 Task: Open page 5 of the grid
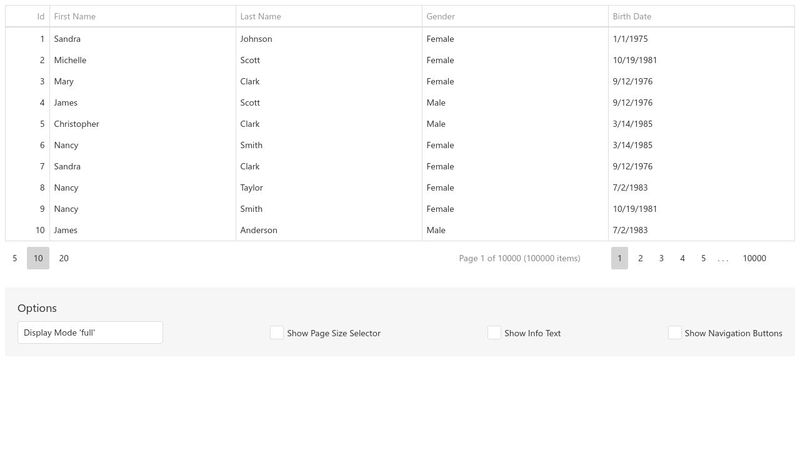[x=703, y=258]
